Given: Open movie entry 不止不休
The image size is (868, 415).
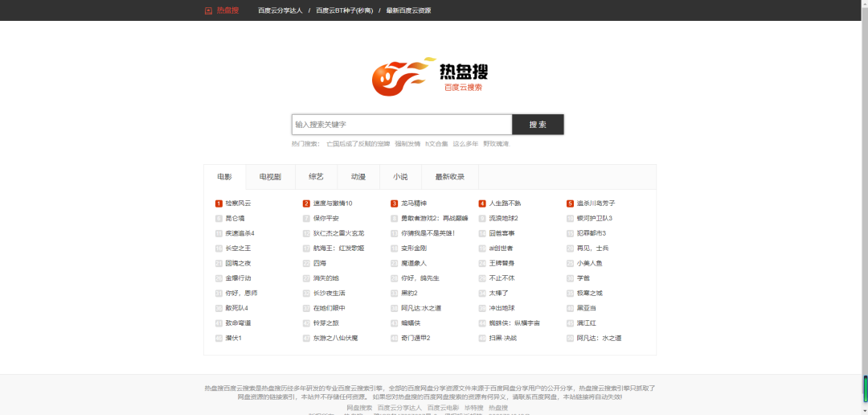Looking at the screenshot, I should pyautogui.click(x=502, y=278).
